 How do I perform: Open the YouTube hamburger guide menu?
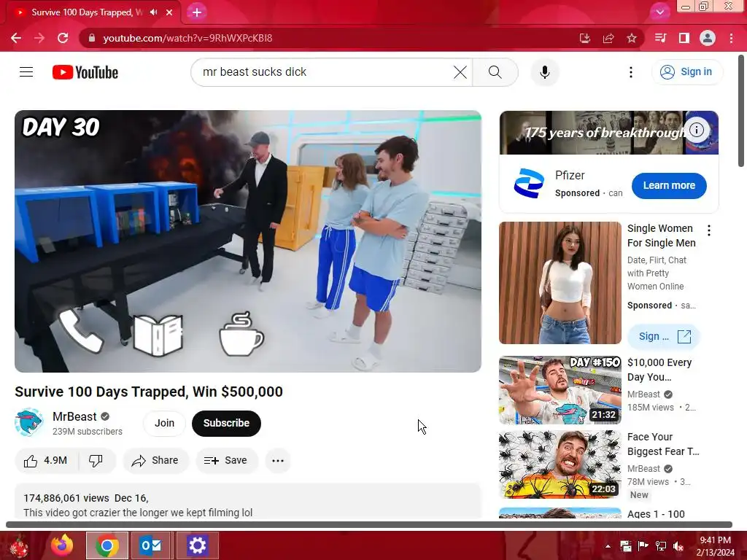26,72
